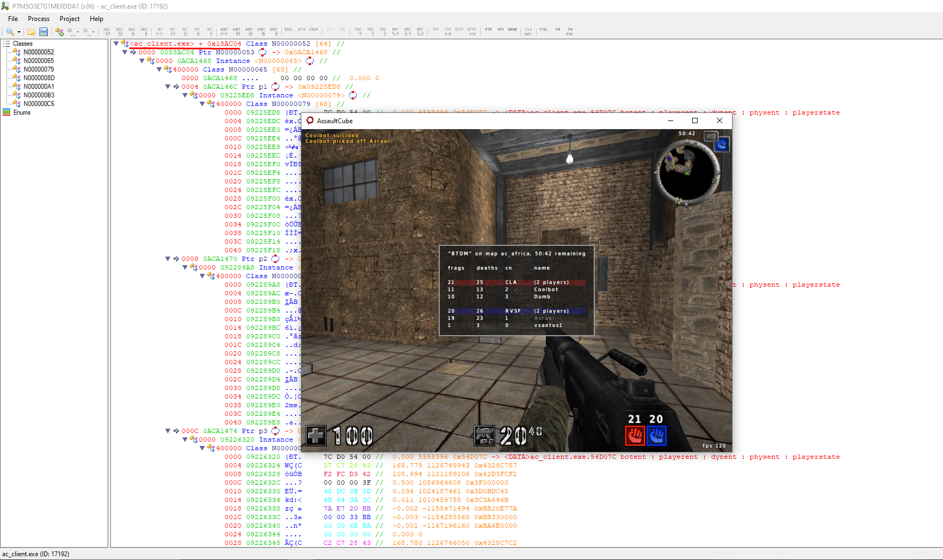Click the add new class icon
Viewport: 943px width, 560px height.
pos(59,32)
